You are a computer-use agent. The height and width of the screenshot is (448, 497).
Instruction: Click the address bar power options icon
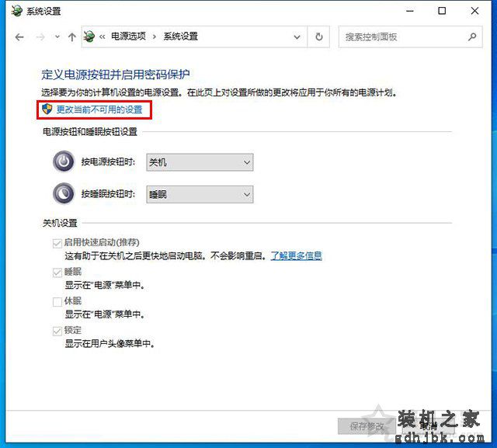click(89, 36)
